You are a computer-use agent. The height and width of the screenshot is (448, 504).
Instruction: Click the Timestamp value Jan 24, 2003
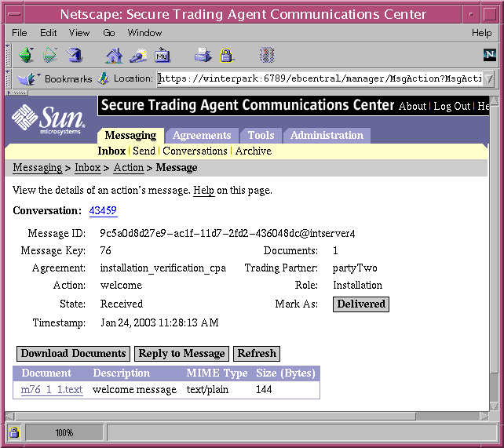[x=159, y=322]
